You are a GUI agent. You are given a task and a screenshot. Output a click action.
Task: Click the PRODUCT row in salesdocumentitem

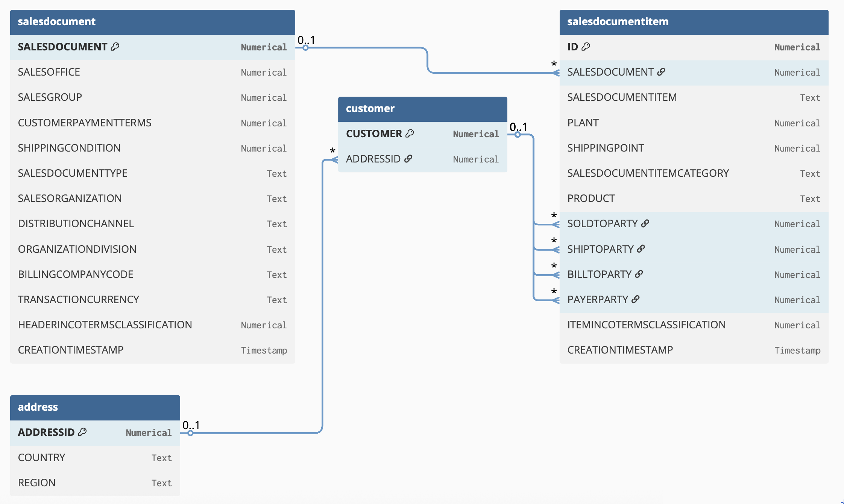click(x=694, y=199)
